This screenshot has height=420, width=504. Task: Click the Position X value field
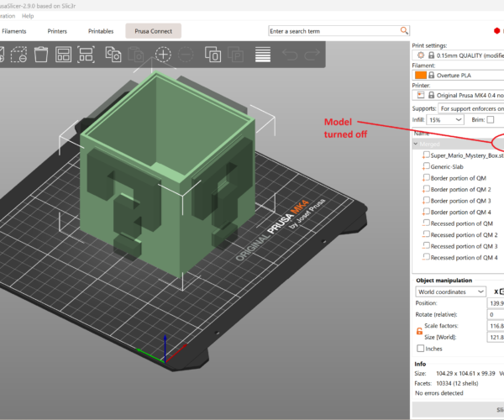[x=496, y=303]
